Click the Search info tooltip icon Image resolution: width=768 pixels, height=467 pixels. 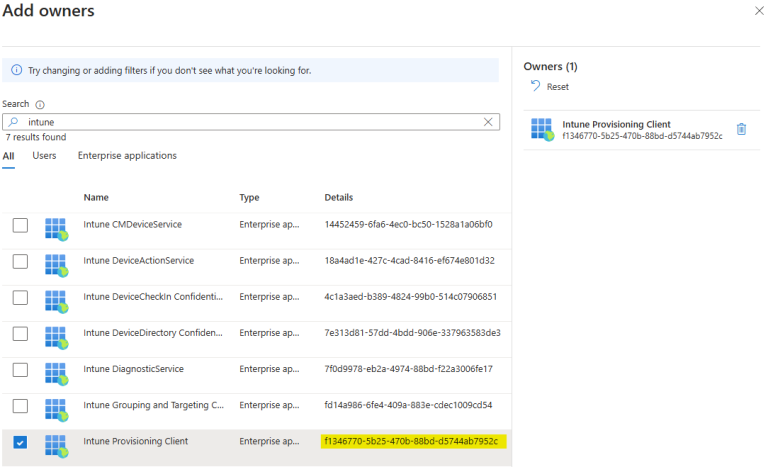pos(40,104)
